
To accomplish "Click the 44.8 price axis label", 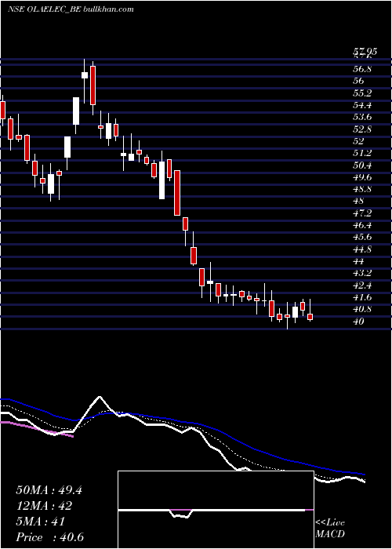I will tap(362, 249).
